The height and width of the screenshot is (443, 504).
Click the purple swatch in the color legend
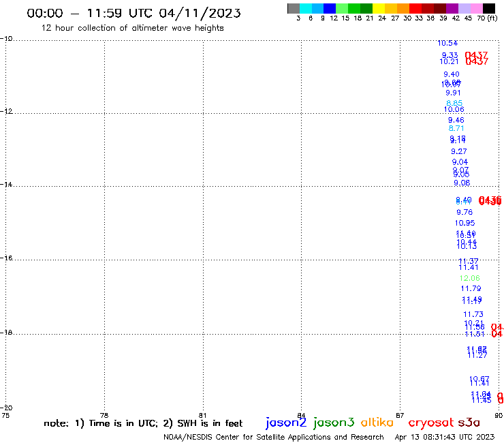tap(452, 8)
